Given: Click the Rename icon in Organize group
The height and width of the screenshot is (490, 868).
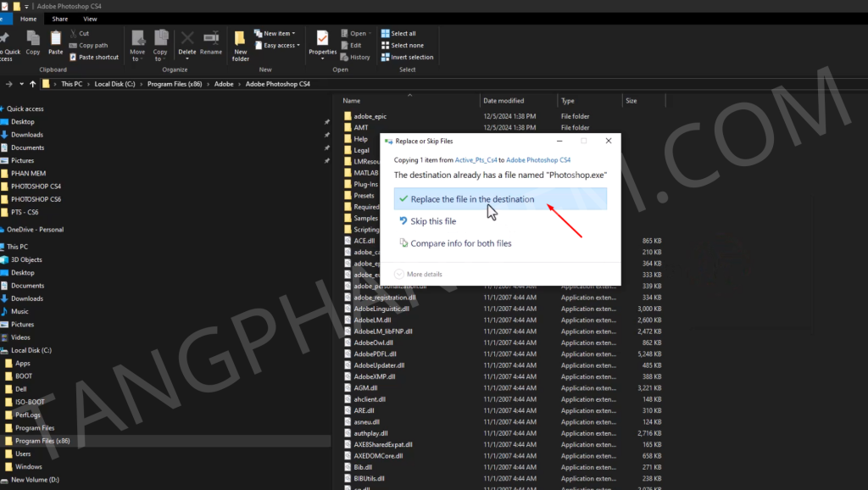Looking at the screenshot, I should point(211,42).
